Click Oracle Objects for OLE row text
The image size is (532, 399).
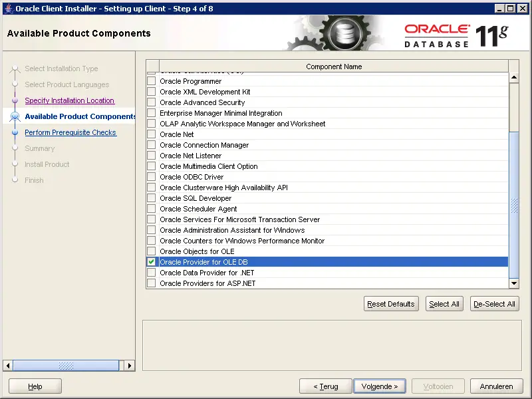pyautogui.click(x=197, y=251)
